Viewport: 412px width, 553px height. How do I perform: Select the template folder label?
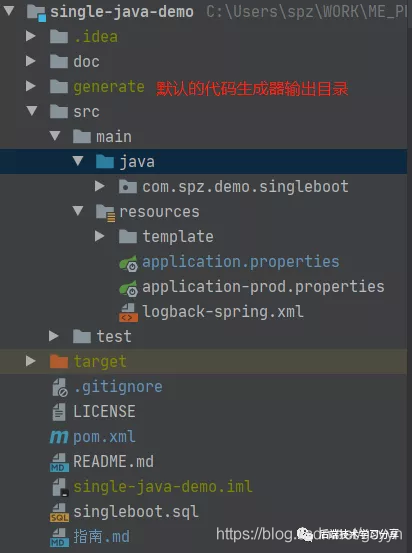[x=178, y=237]
